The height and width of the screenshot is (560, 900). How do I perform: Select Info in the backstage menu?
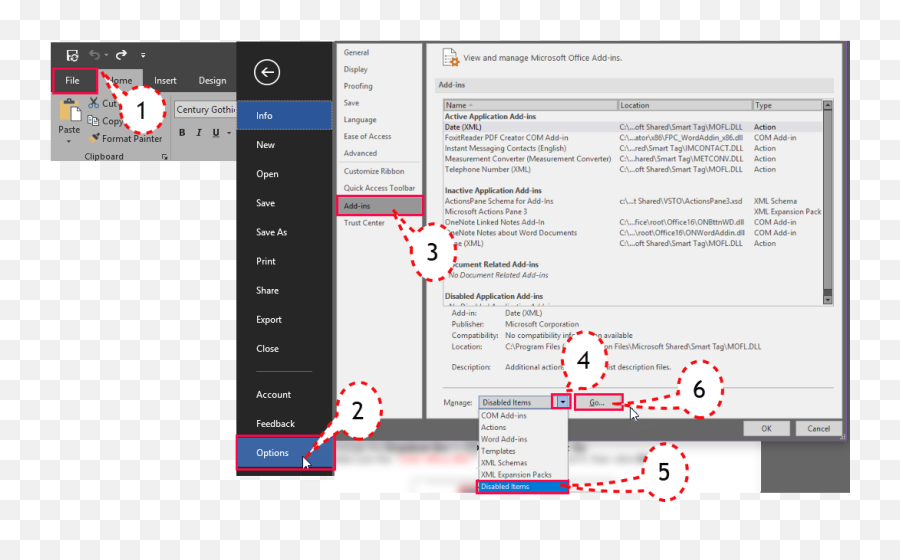[x=284, y=115]
